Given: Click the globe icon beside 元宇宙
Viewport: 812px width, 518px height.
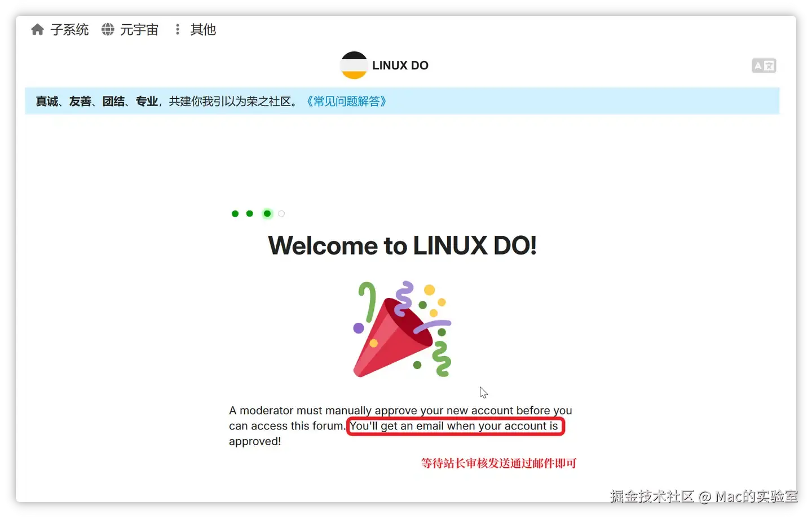Looking at the screenshot, I should [x=108, y=29].
